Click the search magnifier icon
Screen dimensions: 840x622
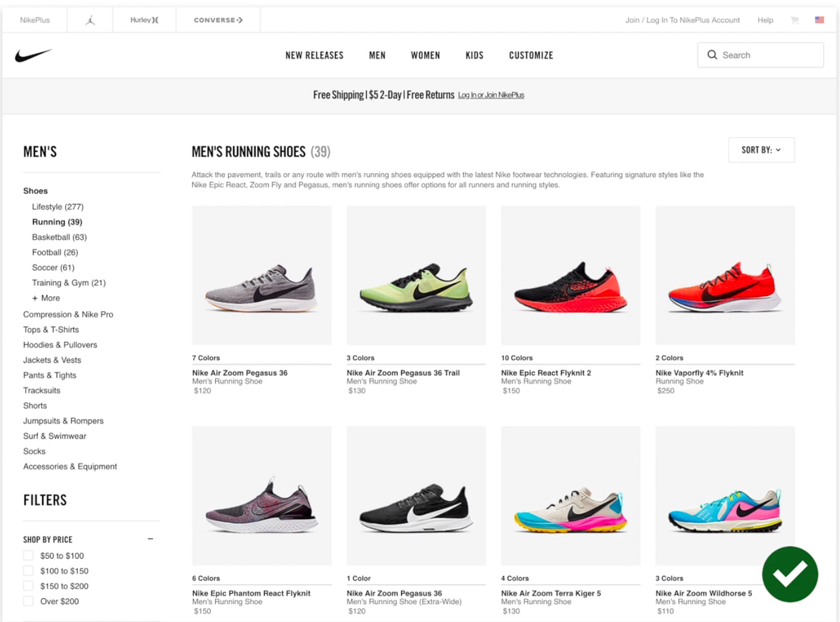coord(712,55)
